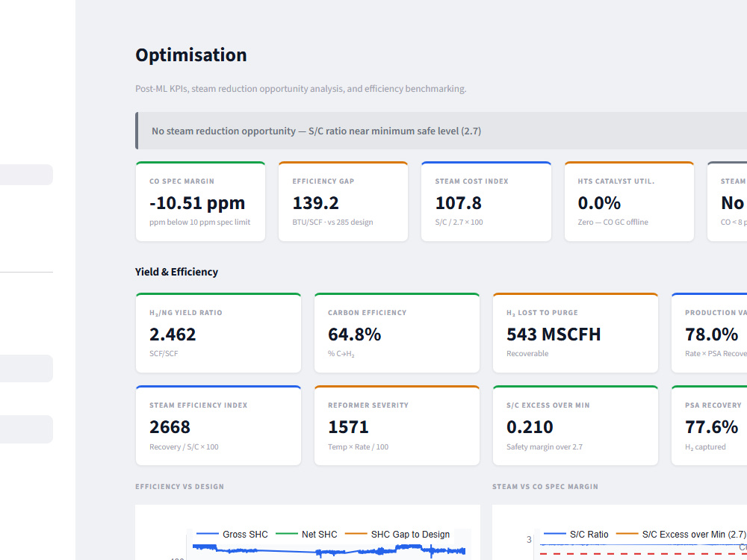Toggle the Net SHC legend entry
This screenshot has height=560, width=747.
[x=306, y=535]
